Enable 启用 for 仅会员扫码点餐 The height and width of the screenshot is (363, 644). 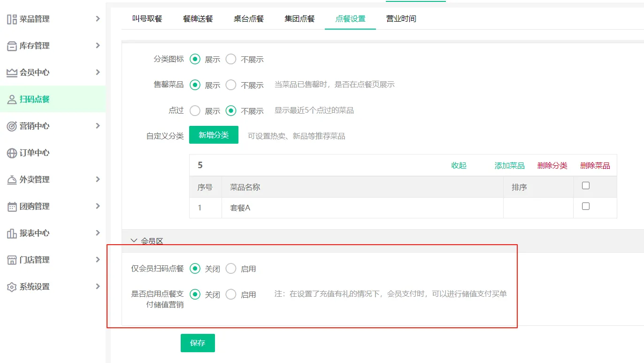231,269
